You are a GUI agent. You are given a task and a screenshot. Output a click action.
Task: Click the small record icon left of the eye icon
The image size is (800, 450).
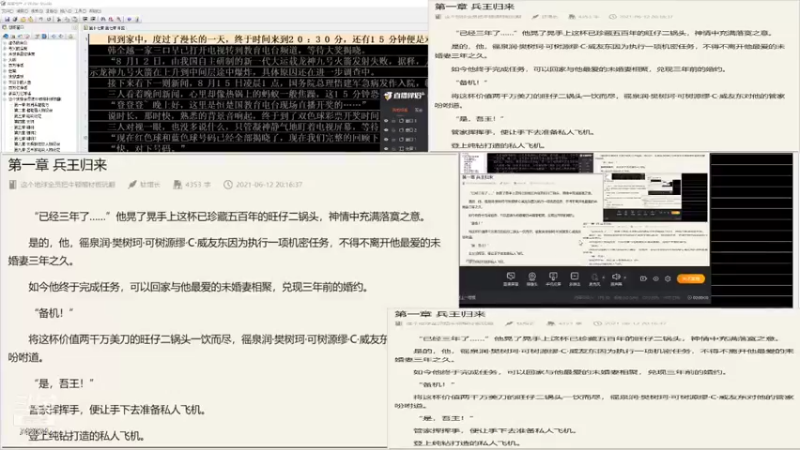[x=643, y=279]
